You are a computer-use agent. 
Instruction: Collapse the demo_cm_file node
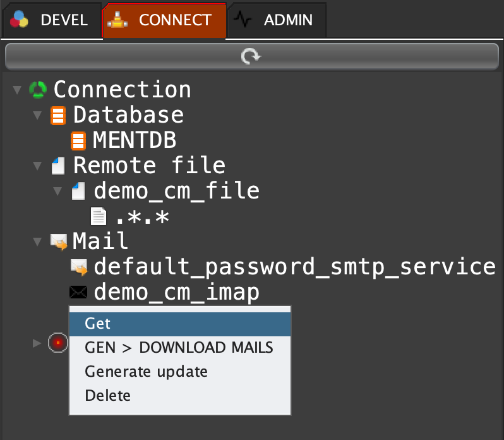click(57, 191)
